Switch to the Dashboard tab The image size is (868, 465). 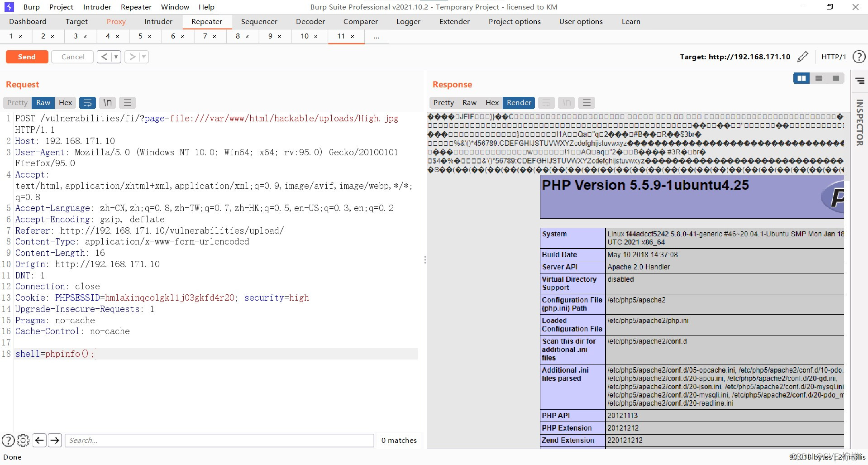(x=28, y=21)
